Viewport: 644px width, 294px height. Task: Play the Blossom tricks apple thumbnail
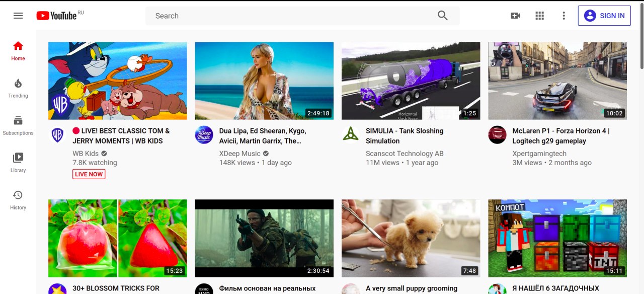tap(118, 238)
